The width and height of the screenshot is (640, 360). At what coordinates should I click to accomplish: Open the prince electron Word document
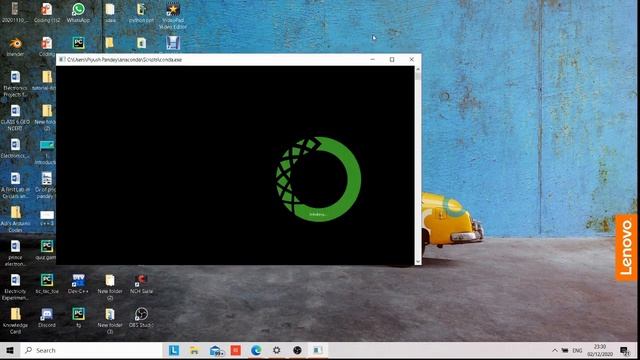pyautogui.click(x=15, y=253)
